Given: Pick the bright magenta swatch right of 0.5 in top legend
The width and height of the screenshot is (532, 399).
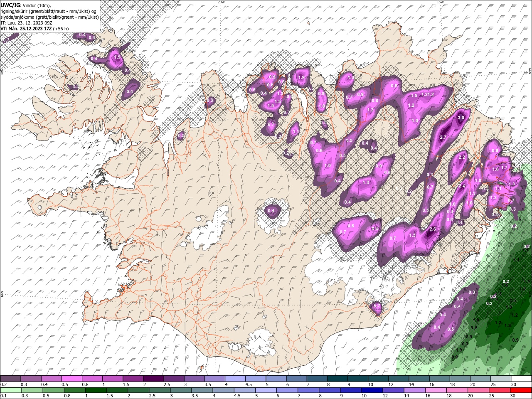Looking at the screenshot, I should coord(71,379).
